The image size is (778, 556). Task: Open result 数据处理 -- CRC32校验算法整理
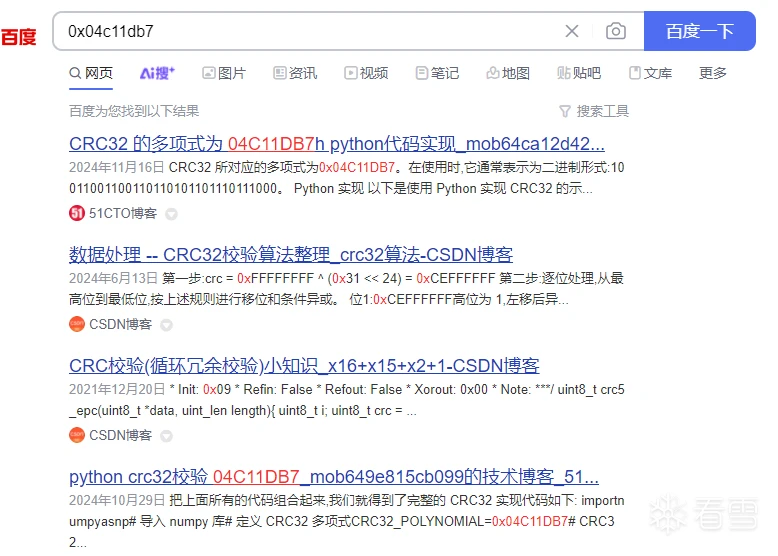pyautogui.click(x=291, y=255)
